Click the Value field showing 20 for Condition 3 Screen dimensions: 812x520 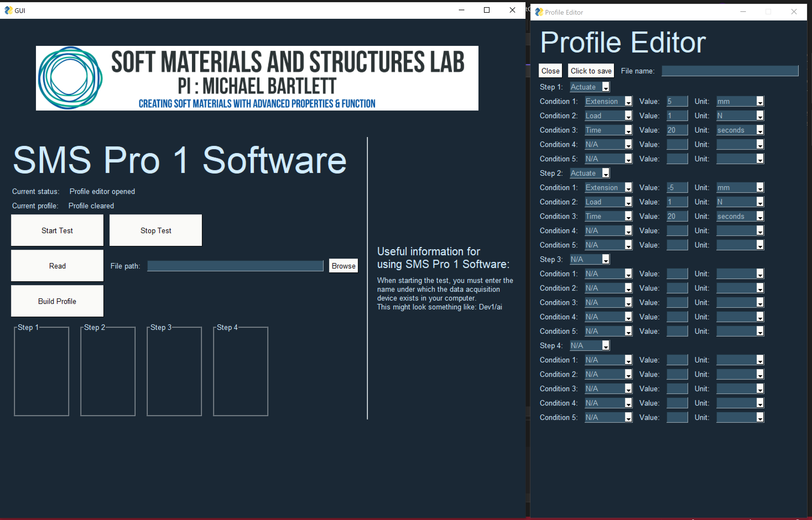point(677,130)
